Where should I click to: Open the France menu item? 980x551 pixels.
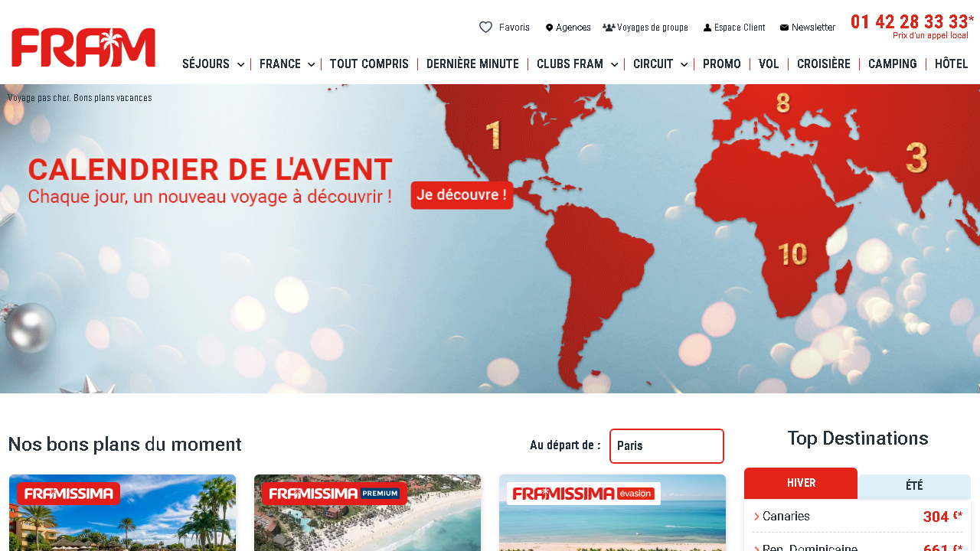click(280, 64)
